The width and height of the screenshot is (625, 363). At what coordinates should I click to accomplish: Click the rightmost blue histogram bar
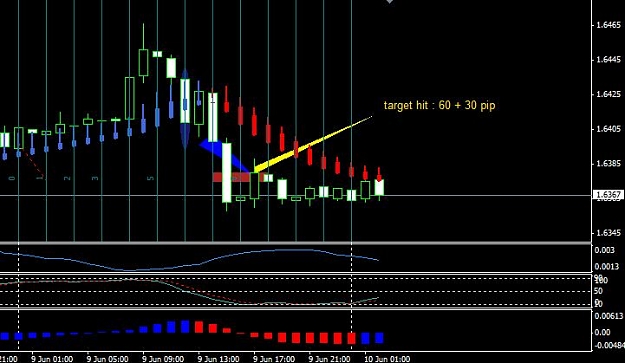click(379, 337)
